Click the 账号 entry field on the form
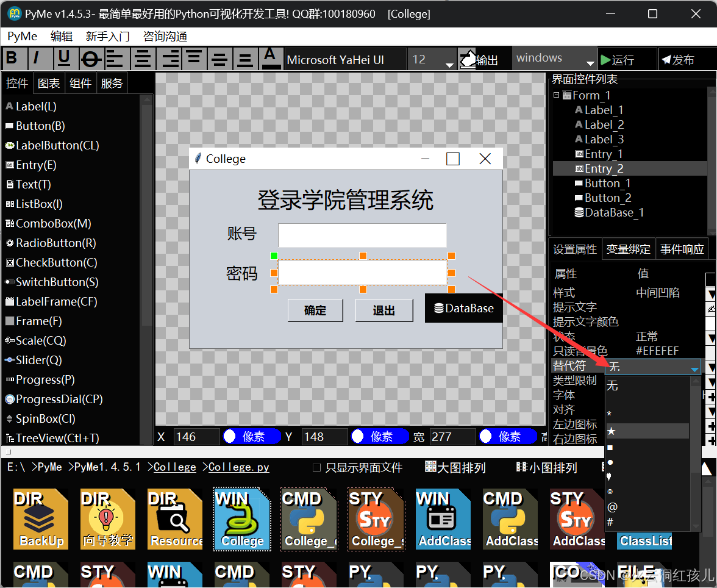Image resolution: width=717 pixels, height=588 pixels. [362, 235]
